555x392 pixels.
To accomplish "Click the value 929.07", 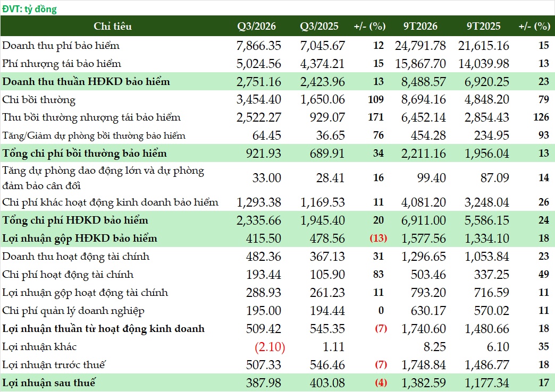I will (327, 117).
